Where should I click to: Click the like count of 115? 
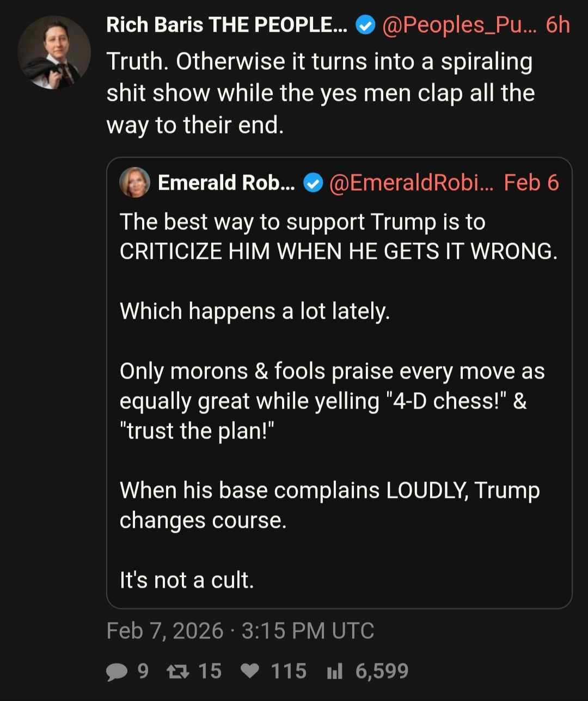click(x=289, y=671)
